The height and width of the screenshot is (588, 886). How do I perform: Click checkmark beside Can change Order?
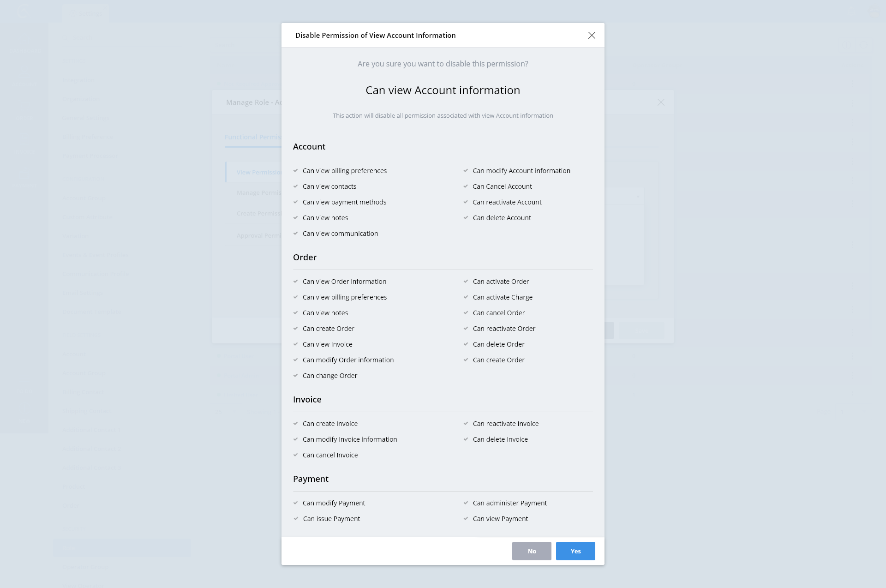click(x=295, y=376)
